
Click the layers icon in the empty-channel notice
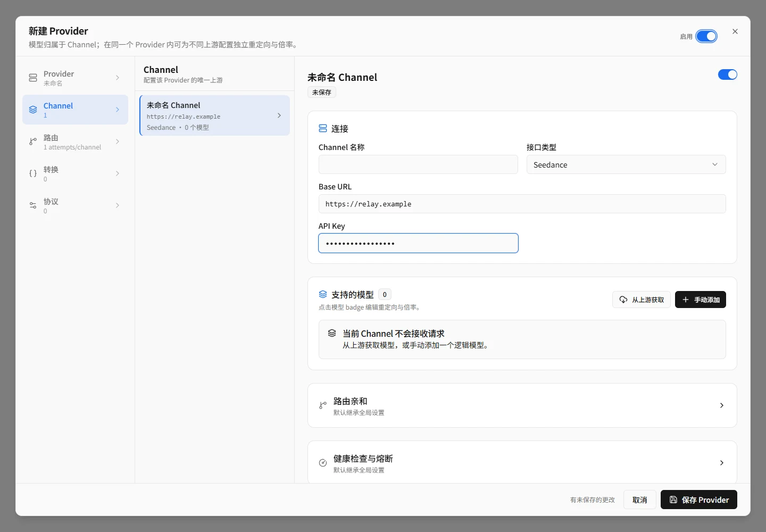(x=332, y=333)
